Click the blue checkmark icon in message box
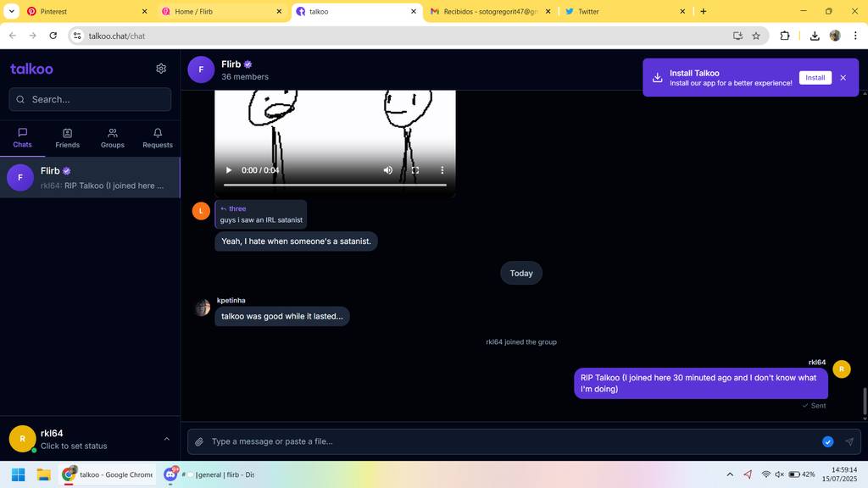The width and height of the screenshot is (868, 488). [827, 441]
